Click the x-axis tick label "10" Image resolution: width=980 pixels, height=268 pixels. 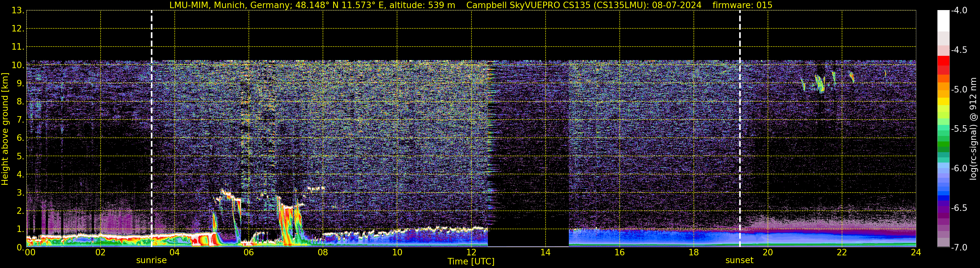coord(397,253)
